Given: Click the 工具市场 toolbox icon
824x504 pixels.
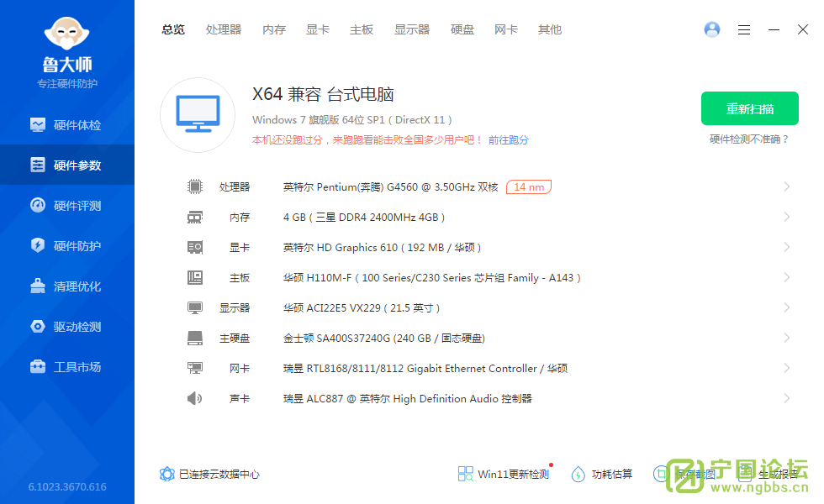Looking at the screenshot, I should (38, 366).
